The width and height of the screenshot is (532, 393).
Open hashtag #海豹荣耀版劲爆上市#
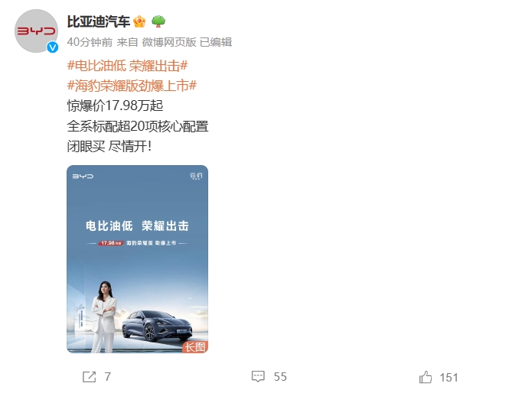pyautogui.click(x=132, y=86)
